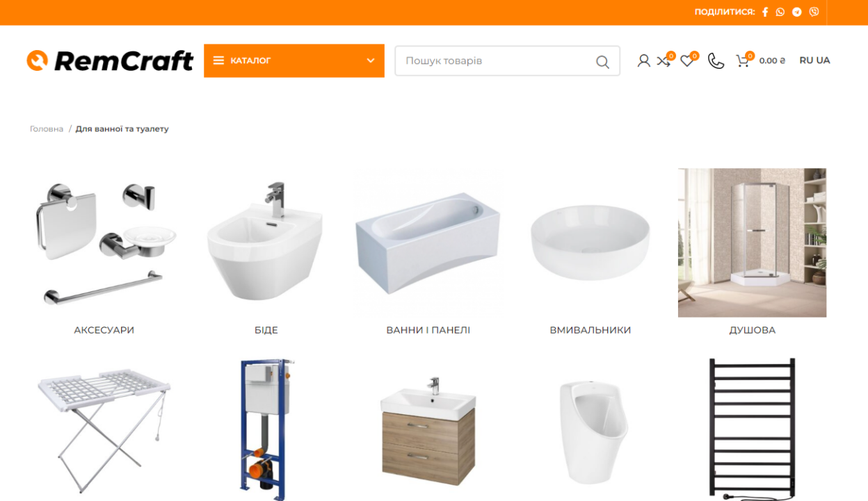
Task: Open the Аксесуари category
Action: click(x=104, y=330)
